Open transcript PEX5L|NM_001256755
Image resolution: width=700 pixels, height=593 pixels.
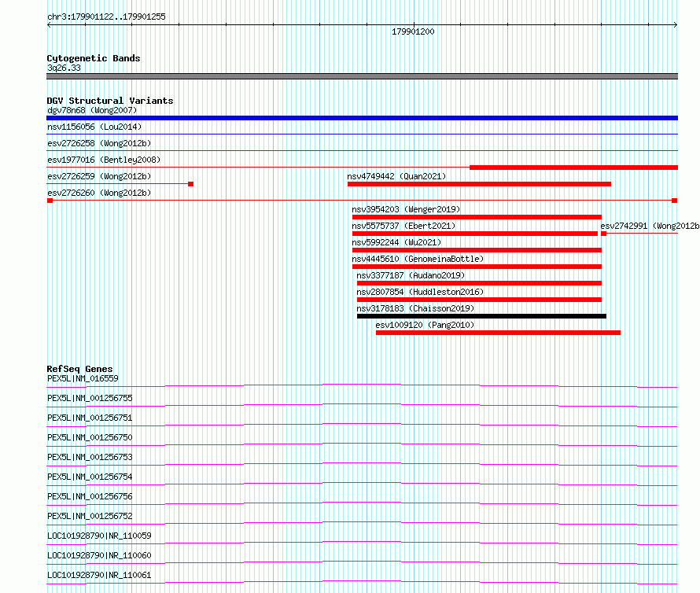90,398
